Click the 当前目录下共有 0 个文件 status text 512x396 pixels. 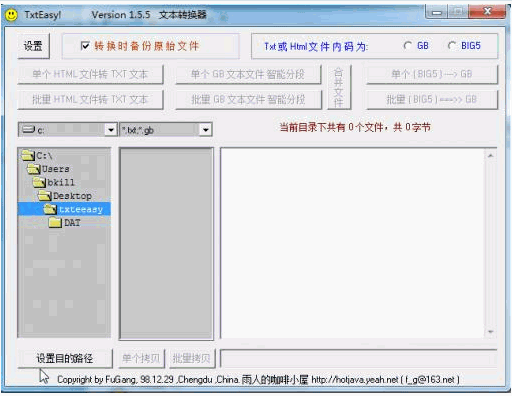coord(355,127)
